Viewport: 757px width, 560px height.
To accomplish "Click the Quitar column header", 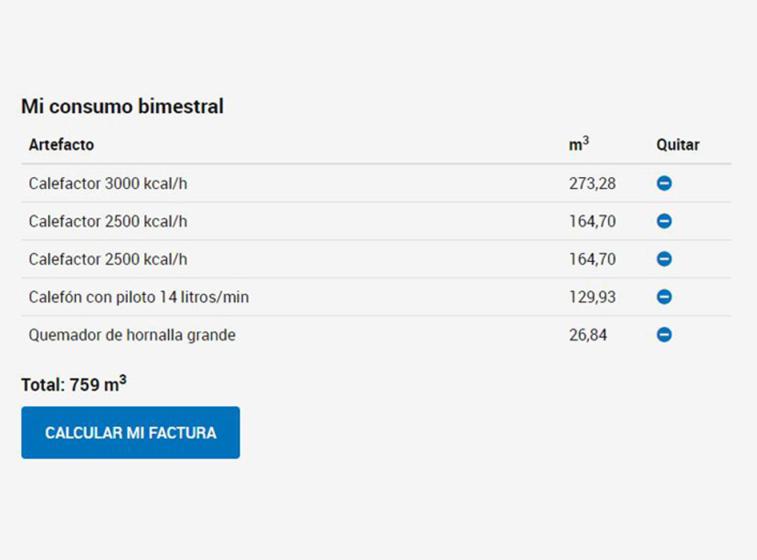I will click(678, 145).
